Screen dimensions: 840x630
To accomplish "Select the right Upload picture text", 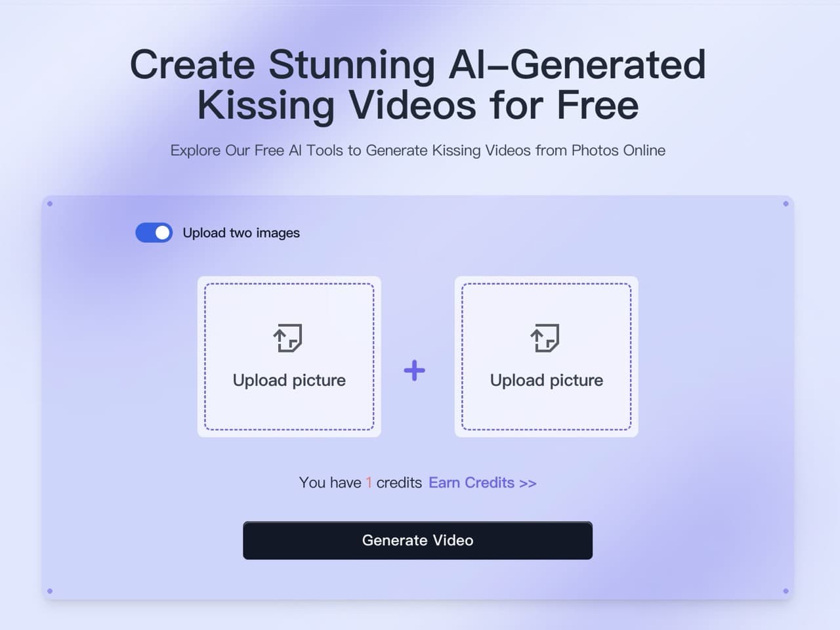I will [x=547, y=381].
